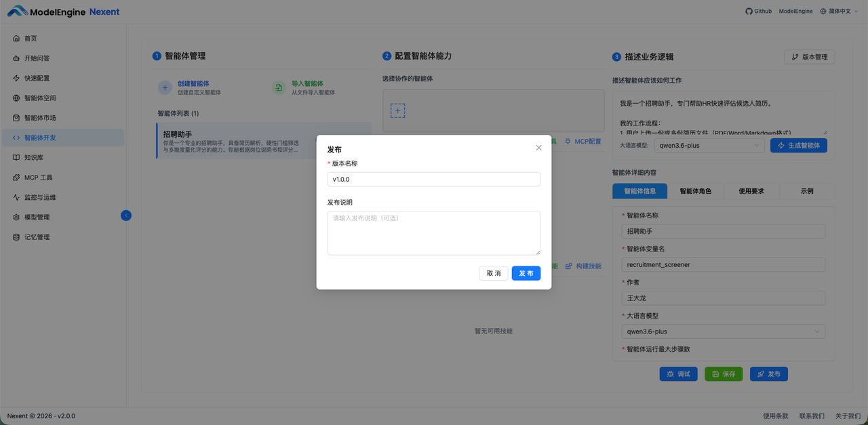This screenshot has height=425, width=868.
Task: Cancel the dialog via 取消
Action: click(493, 273)
